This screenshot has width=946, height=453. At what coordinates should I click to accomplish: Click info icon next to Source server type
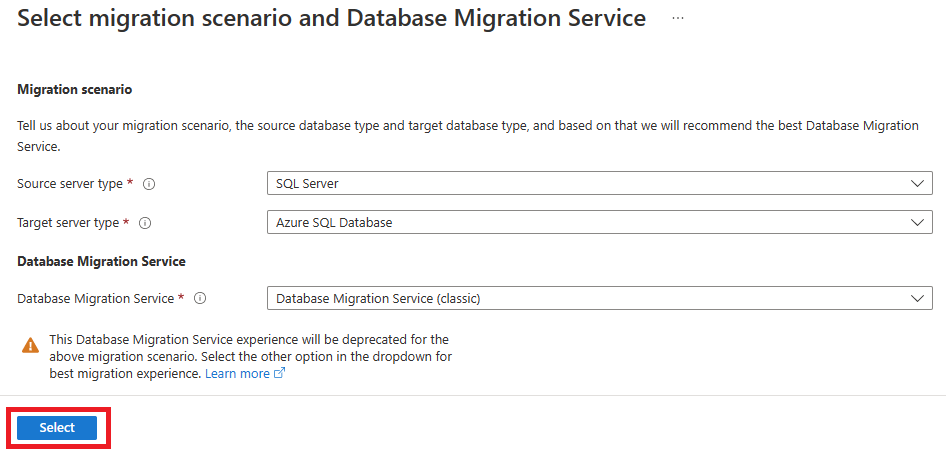(x=149, y=184)
